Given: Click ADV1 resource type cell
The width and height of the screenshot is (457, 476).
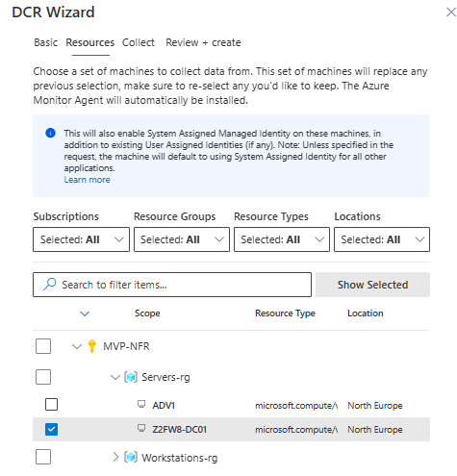Looking at the screenshot, I should click(x=296, y=406).
